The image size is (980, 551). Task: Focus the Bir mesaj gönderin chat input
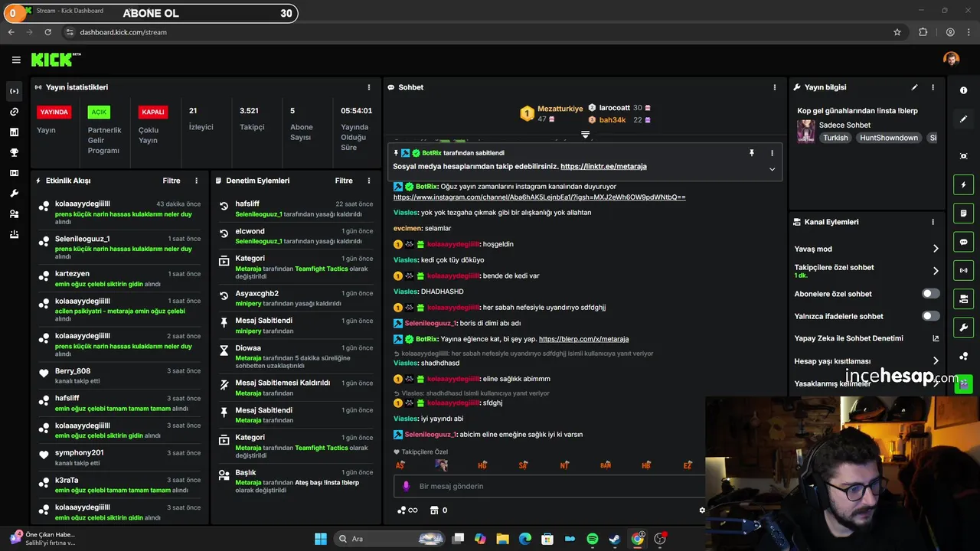(550, 486)
